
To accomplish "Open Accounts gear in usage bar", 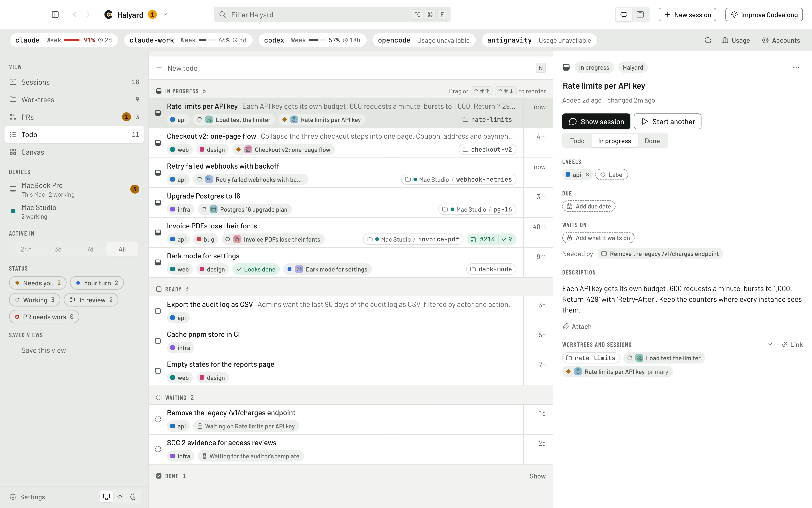I will click(x=781, y=40).
